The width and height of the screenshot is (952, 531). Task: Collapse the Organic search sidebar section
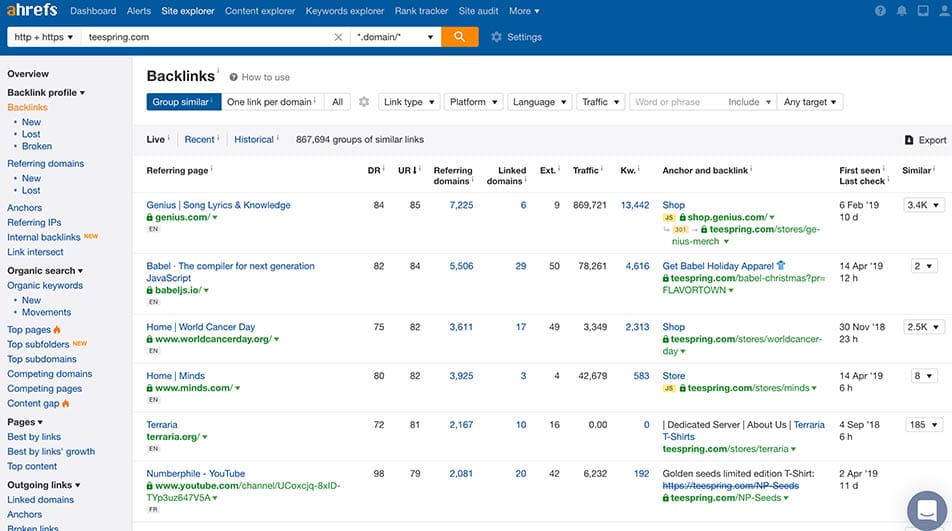pos(45,271)
